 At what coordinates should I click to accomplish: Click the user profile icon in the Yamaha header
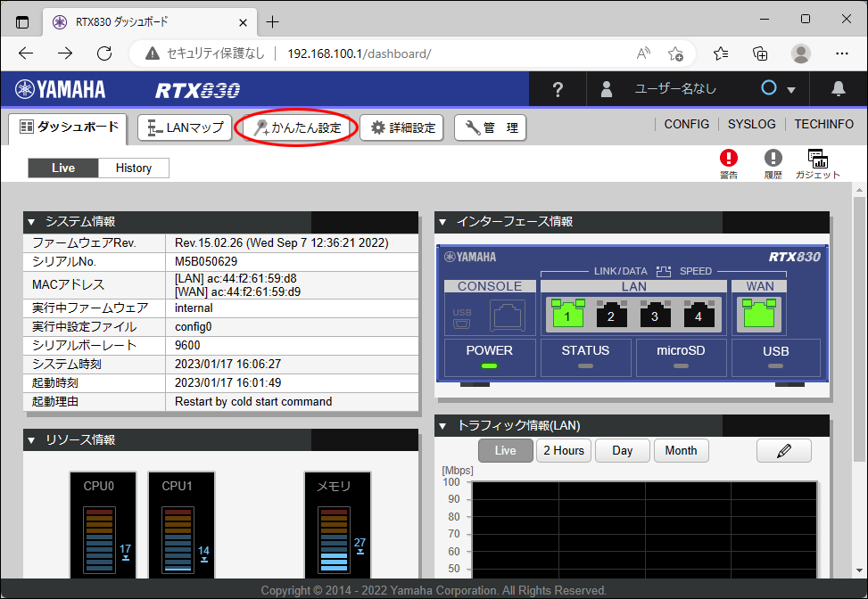pyautogui.click(x=607, y=89)
